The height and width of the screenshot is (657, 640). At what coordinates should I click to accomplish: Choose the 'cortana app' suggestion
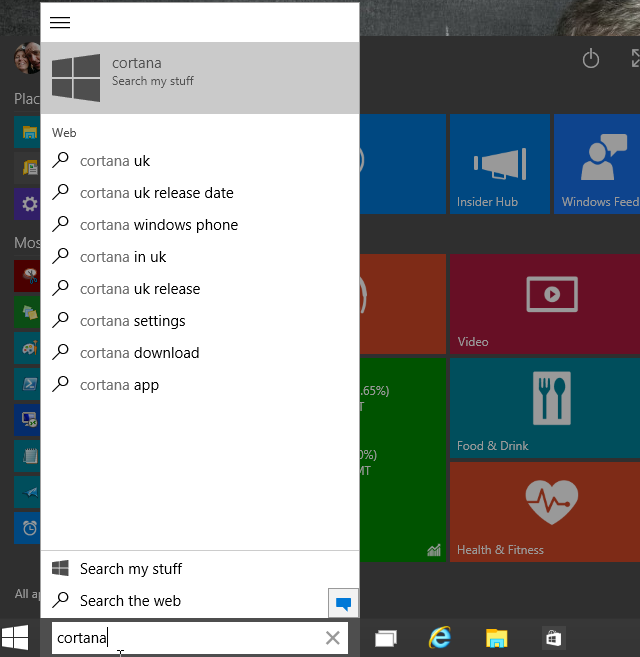pyautogui.click(x=200, y=385)
